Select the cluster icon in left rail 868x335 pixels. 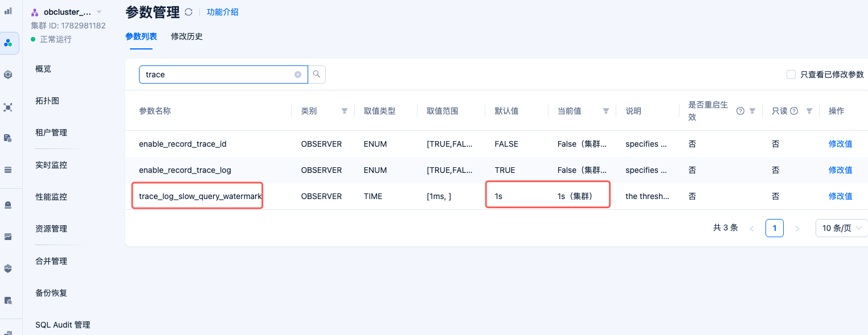(9, 43)
